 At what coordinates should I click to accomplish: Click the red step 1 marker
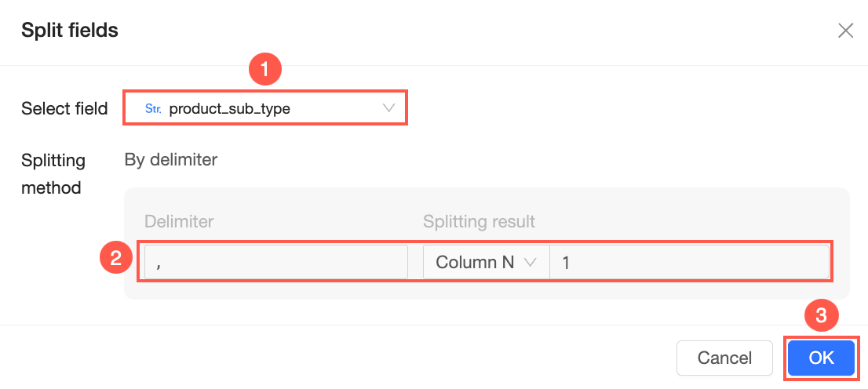[x=265, y=69]
